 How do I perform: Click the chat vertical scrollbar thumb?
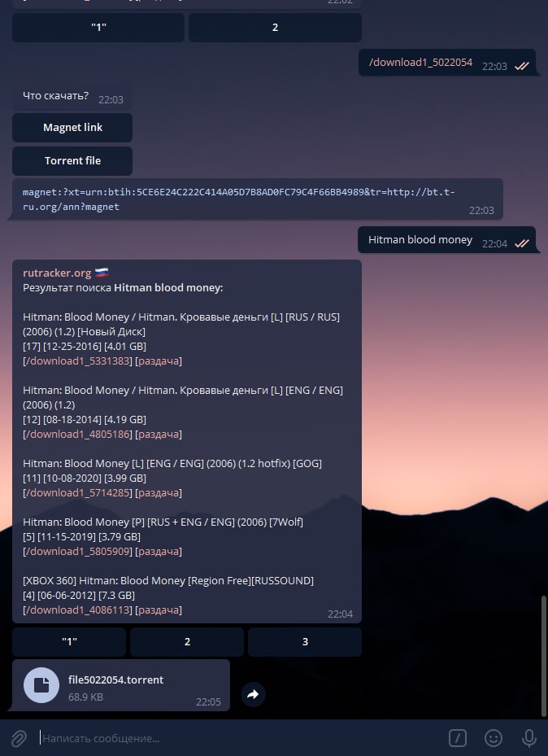545,658
